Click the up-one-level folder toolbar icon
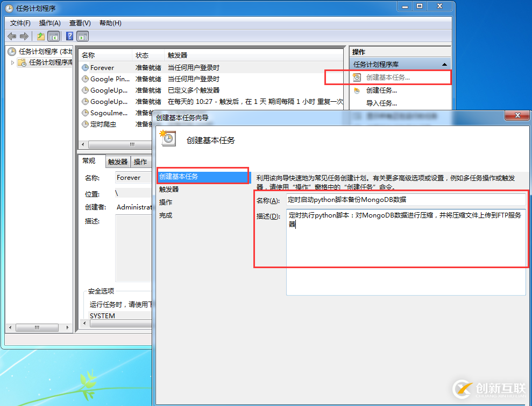The height and width of the screenshot is (406, 532). point(41,36)
